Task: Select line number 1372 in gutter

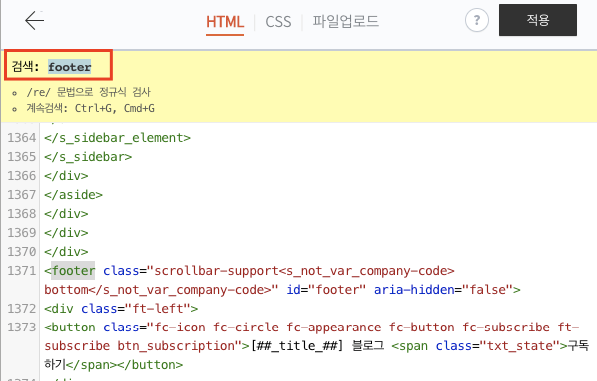Action: click(22, 309)
